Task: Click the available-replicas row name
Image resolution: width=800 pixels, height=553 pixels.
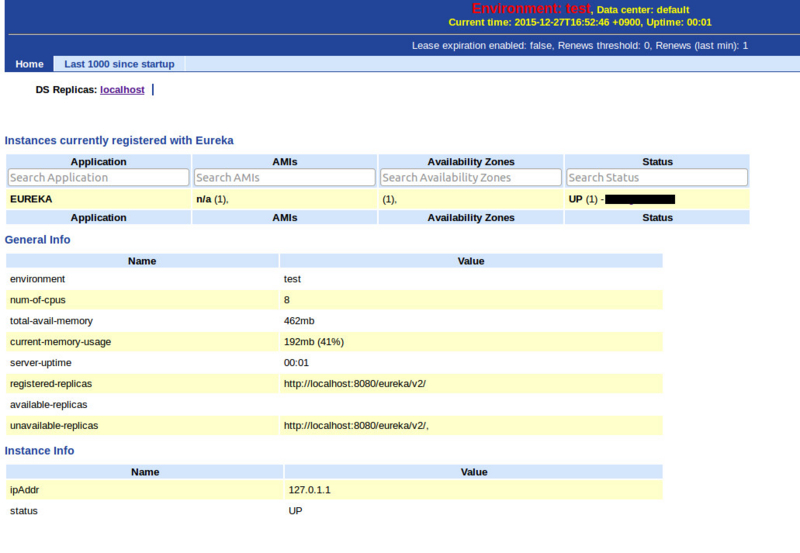Action: [48, 405]
